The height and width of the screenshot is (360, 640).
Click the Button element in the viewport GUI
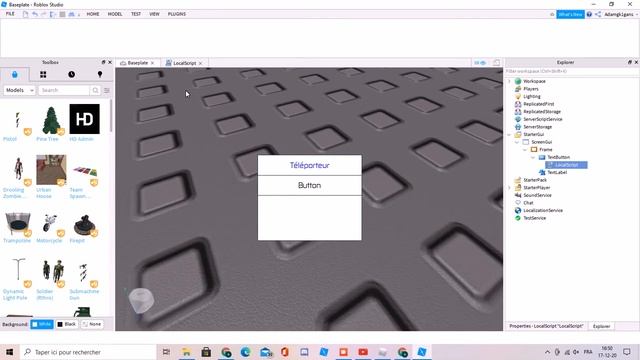309,185
